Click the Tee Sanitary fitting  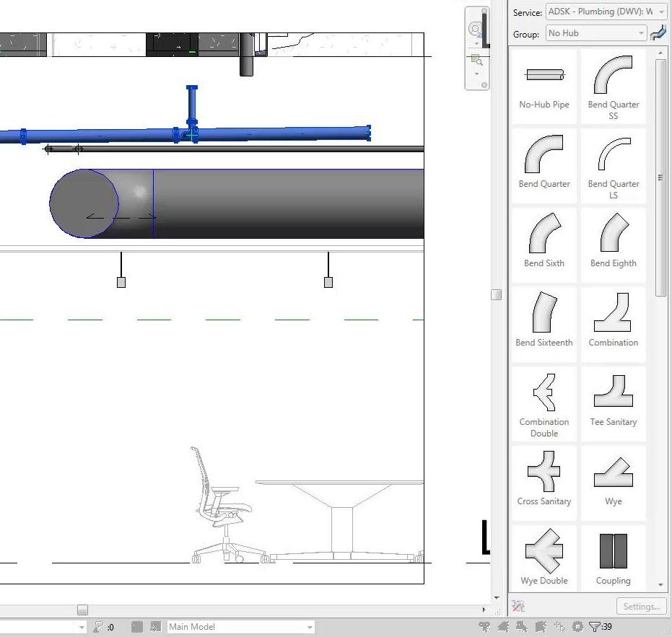[x=613, y=403]
